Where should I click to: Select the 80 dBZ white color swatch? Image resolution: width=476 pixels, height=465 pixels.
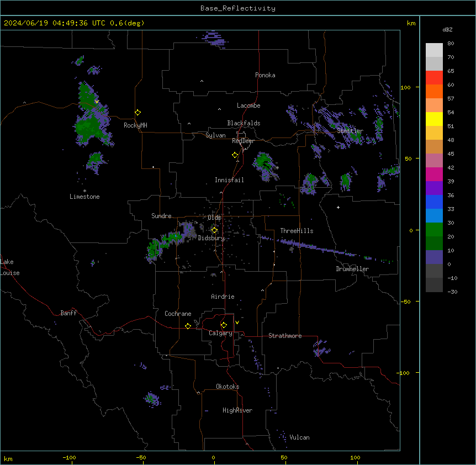[x=434, y=50]
